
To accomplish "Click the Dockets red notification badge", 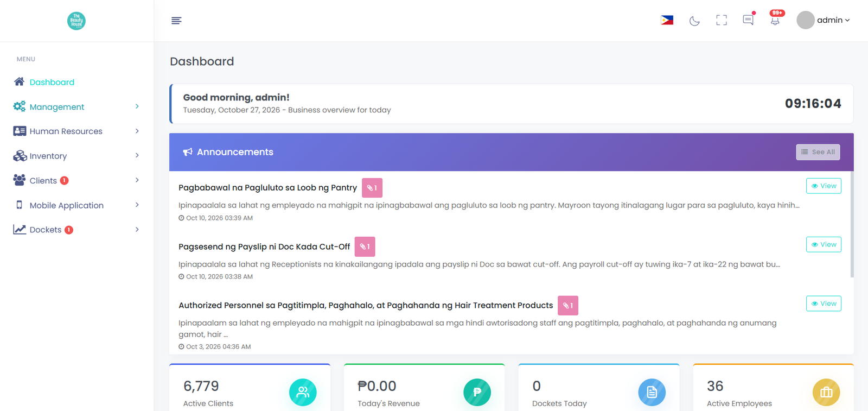I will (x=69, y=230).
